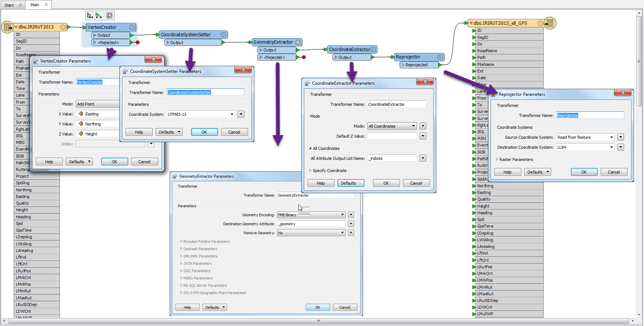Open the Remove Geometry No dropdown
This screenshot has width=644, height=326.
tap(342, 233)
